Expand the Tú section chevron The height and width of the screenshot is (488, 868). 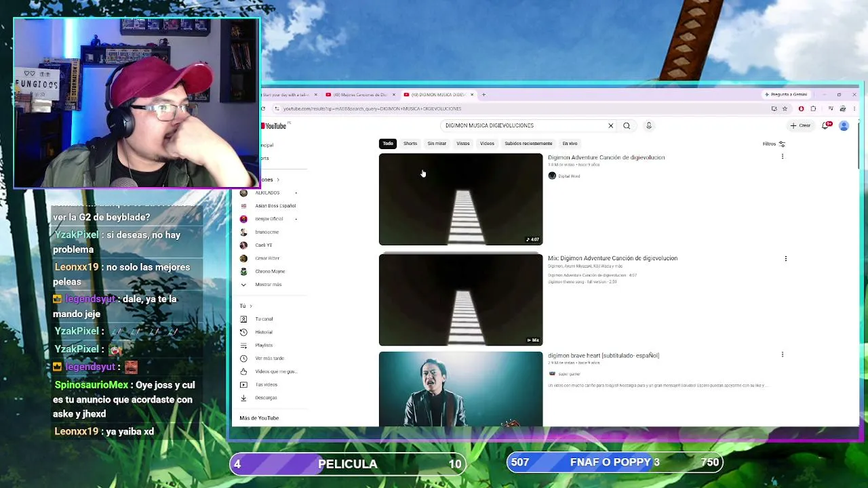tap(250, 306)
